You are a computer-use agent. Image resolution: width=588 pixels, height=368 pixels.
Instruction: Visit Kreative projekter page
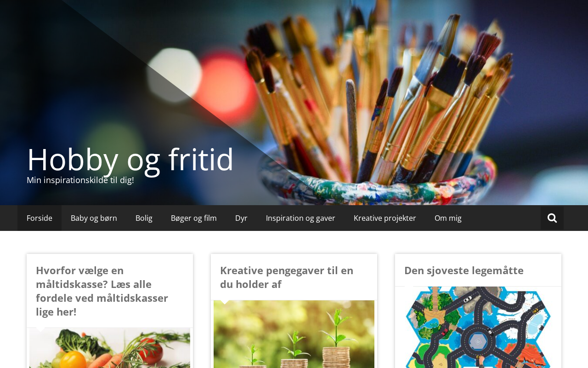(385, 218)
